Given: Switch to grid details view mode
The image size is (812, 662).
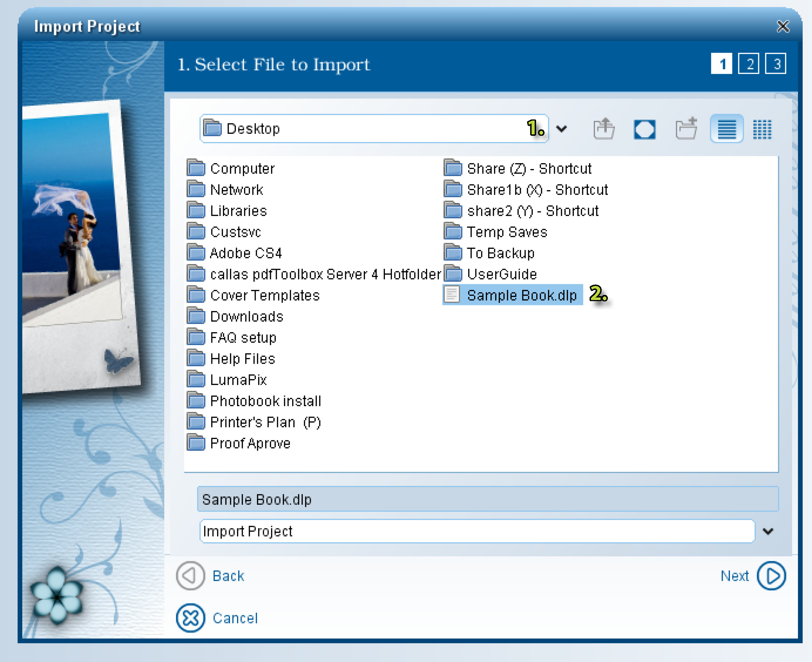Looking at the screenshot, I should tap(762, 129).
